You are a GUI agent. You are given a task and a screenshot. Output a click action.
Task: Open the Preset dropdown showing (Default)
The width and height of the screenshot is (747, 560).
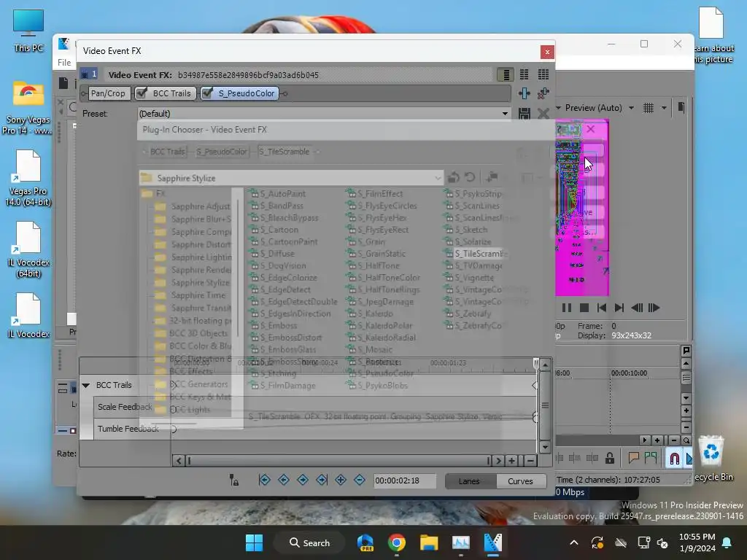pos(323,113)
